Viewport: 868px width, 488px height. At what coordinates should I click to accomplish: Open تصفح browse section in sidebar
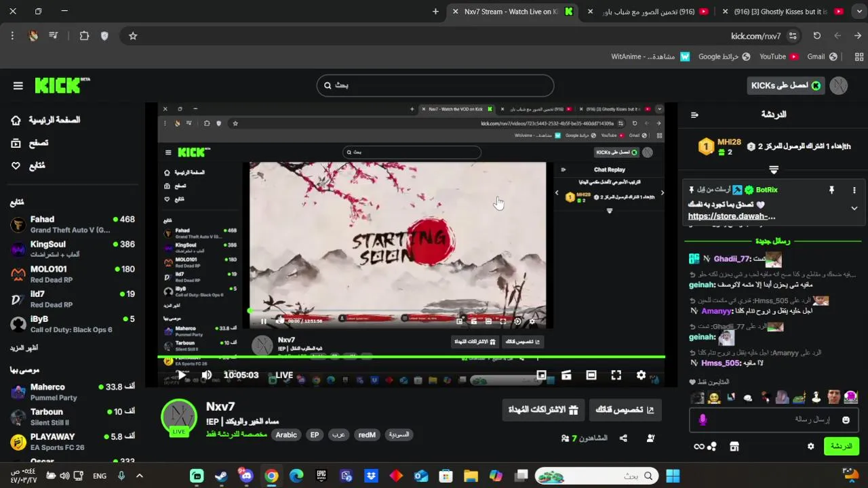tap(30, 143)
